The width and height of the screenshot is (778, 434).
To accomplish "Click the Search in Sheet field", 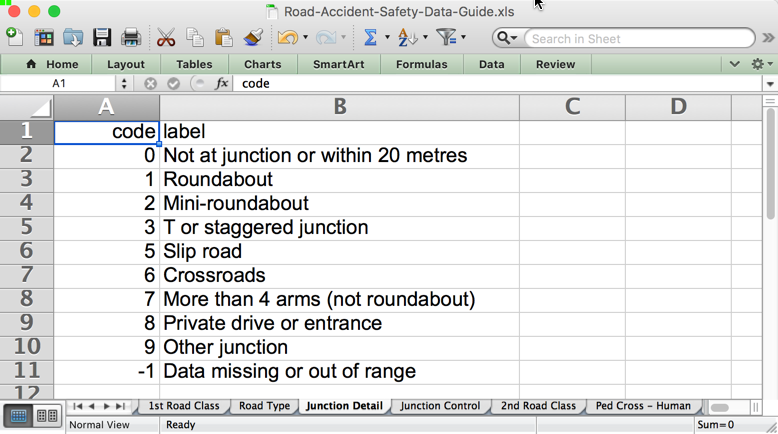I will pos(640,39).
